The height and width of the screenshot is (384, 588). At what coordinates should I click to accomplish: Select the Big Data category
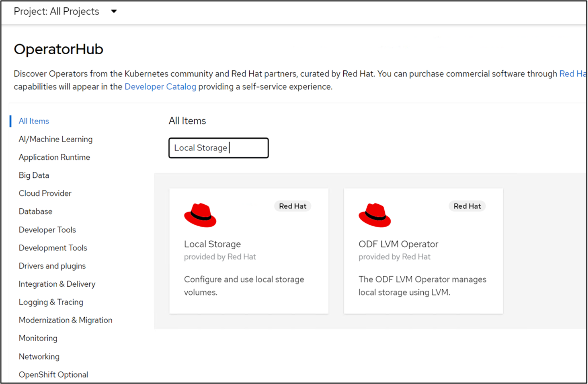(34, 175)
